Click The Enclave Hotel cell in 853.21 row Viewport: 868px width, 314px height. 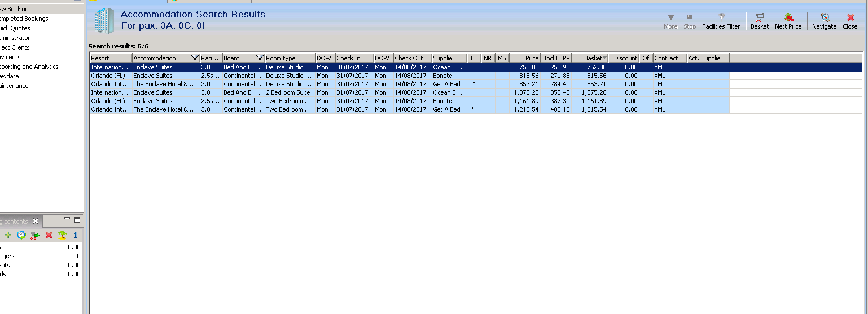[x=166, y=84]
